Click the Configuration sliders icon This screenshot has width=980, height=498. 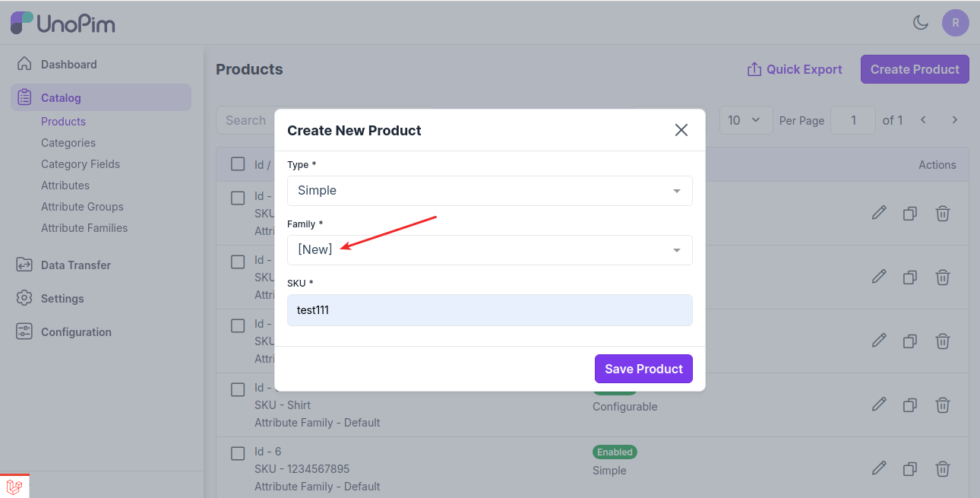click(x=24, y=331)
